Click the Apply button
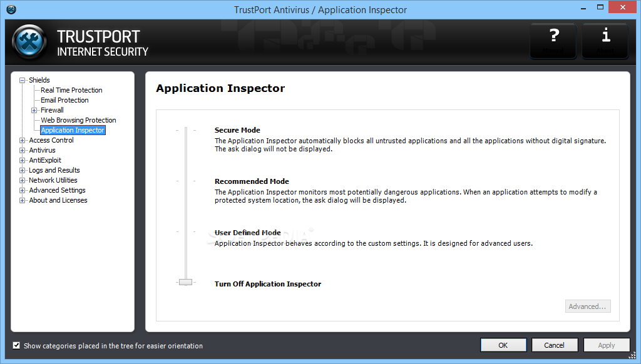This screenshot has height=364, width=641. (x=606, y=345)
